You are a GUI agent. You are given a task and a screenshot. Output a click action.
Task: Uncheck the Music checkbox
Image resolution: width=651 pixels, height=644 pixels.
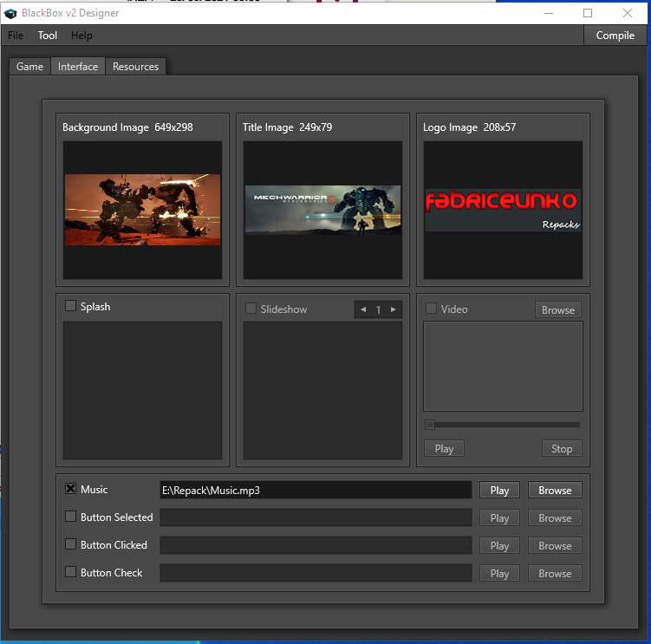pos(70,489)
